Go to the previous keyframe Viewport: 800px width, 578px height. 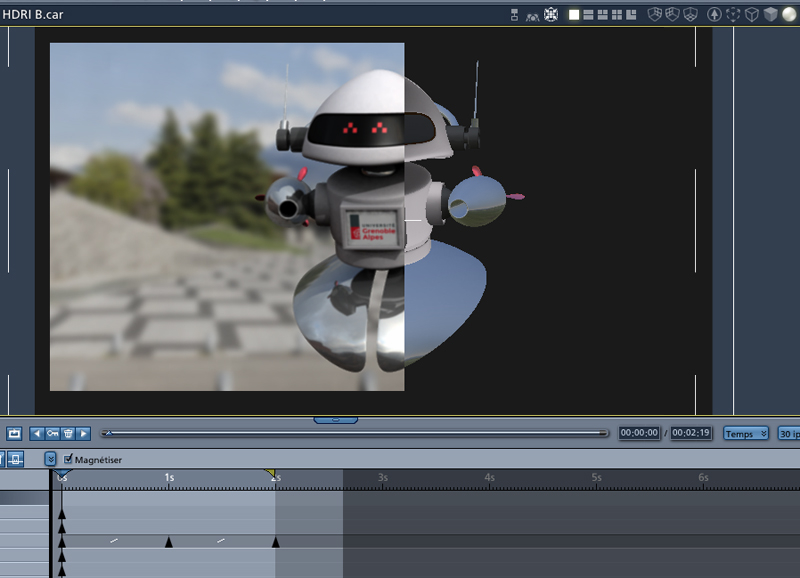[36, 433]
